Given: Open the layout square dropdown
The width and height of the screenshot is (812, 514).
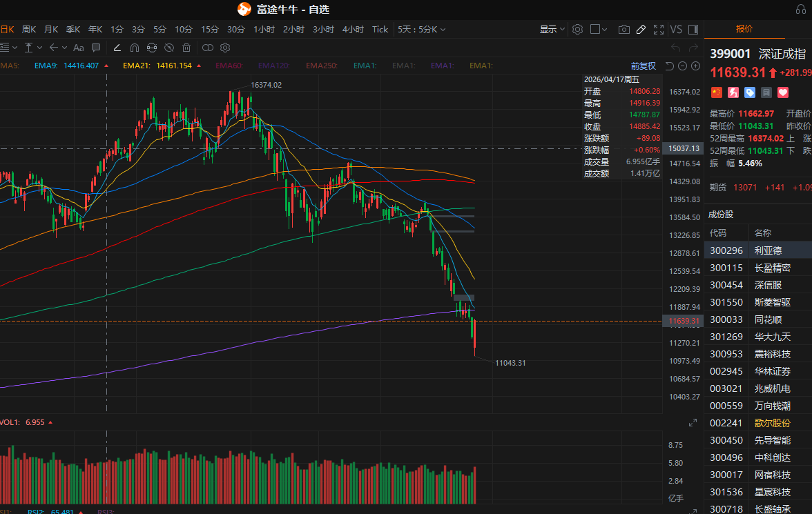Looking at the screenshot, I should click(x=599, y=30).
